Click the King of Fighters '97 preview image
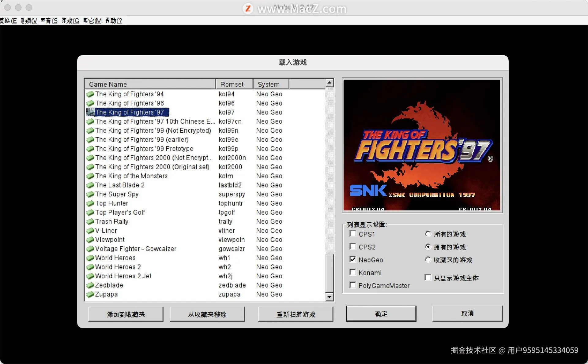Screen dimensions: 588x364 pos(422,145)
